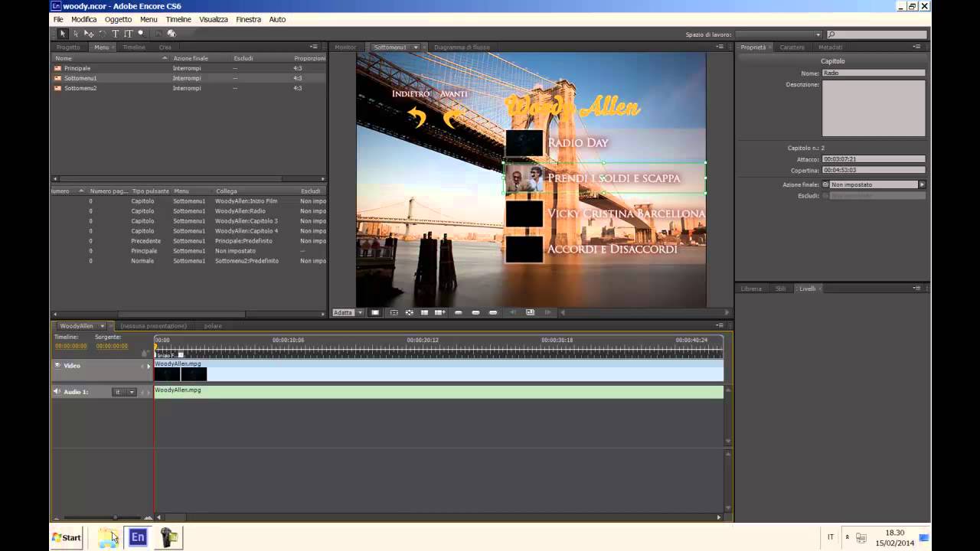Click previous page arrow in menu viewer
Image resolution: width=980 pixels, height=551 pixels.
click(512, 312)
